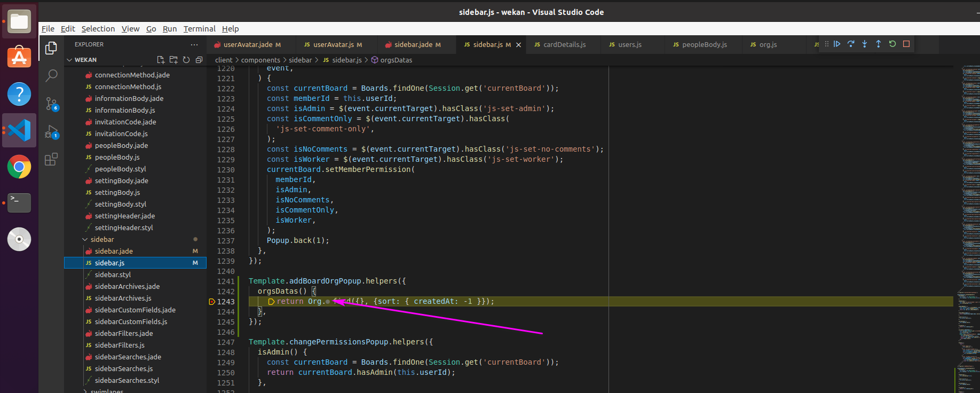This screenshot has width=980, height=393.
Task: Open the File menu
Action: [x=48, y=29]
